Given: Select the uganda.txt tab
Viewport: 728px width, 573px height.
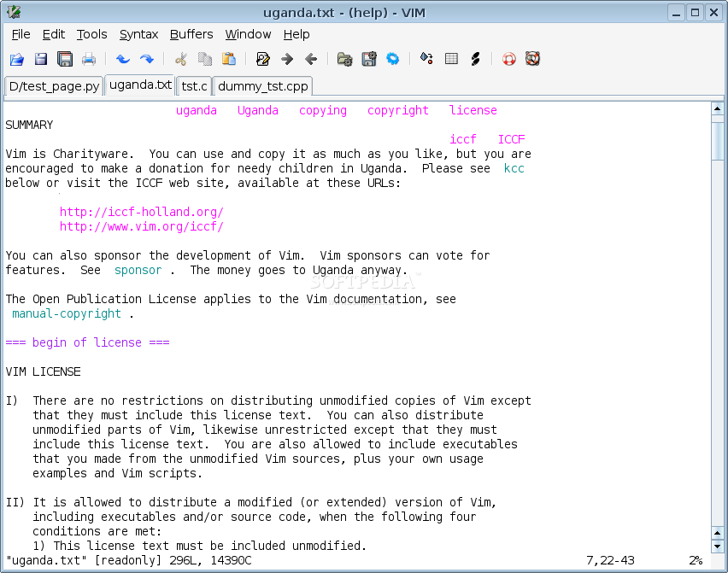Looking at the screenshot, I should click(140, 85).
